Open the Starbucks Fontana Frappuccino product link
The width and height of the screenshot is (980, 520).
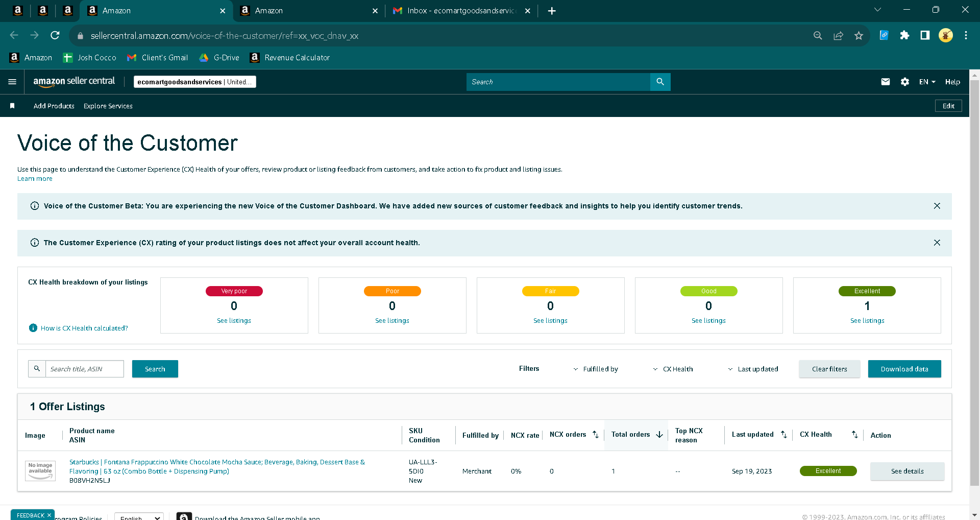coord(217,466)
